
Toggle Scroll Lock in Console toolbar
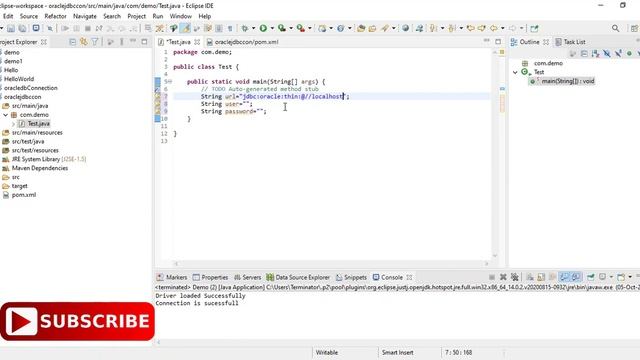tap(541, 277)
